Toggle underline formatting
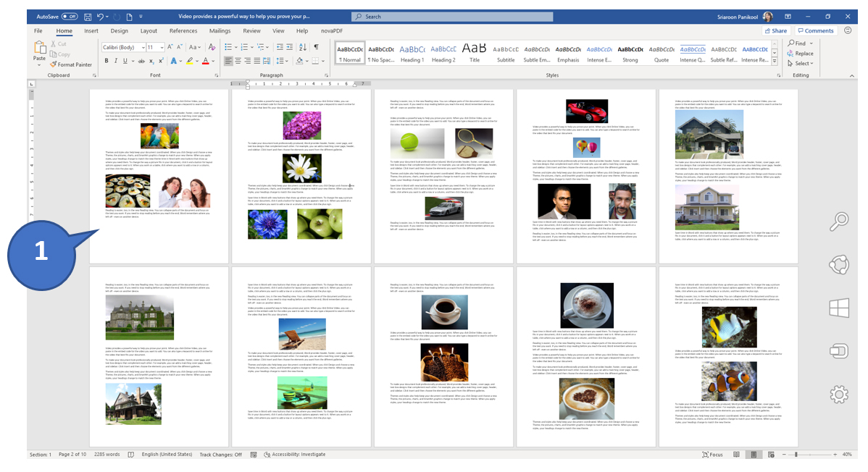This screenshot has width=868, height=472. point(125,61)
